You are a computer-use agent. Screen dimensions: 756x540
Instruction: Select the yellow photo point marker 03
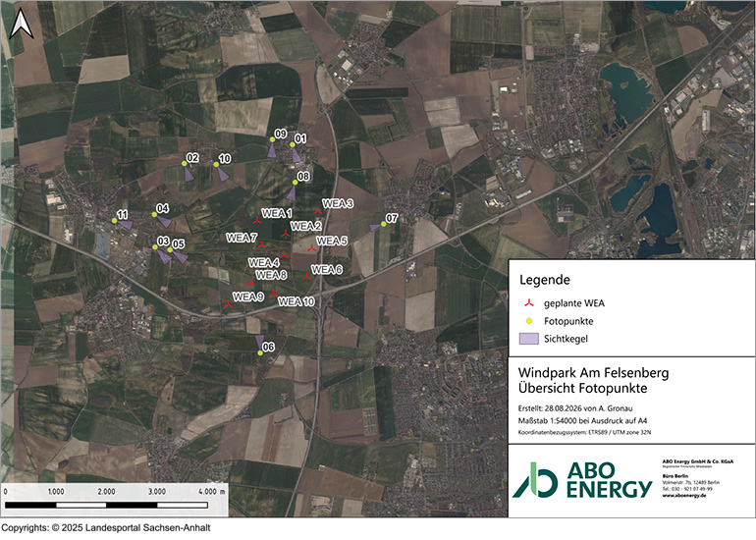pyautogui.click(x=155, y=246)
